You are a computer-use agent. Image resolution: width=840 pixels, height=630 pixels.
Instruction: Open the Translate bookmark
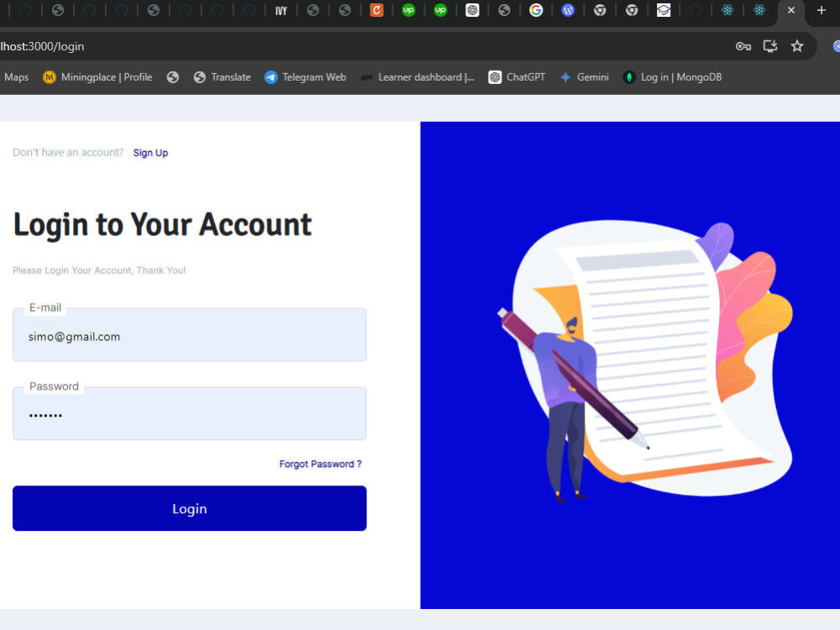click(223, 77)
